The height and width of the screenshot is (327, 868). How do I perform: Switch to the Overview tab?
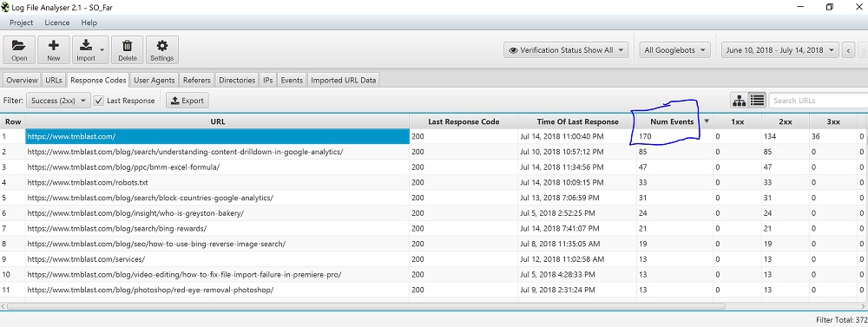pyautogui.click(x=22, y=80)
